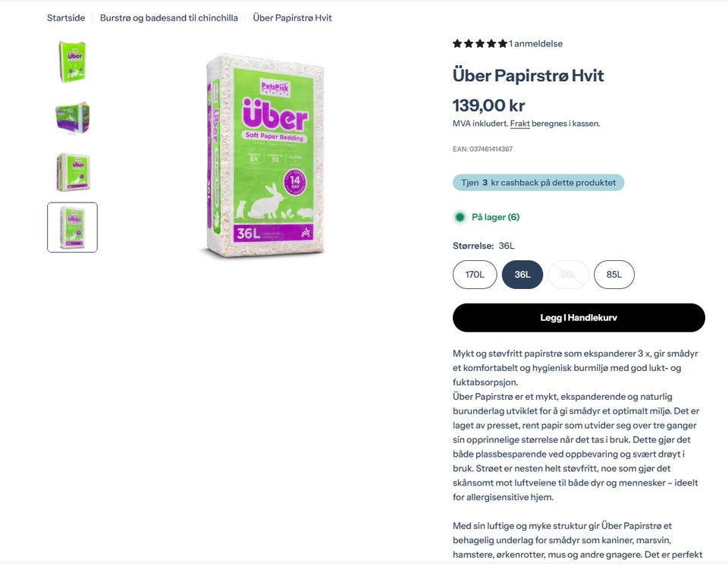Click the cashback badge on this product
This screenshot has width=728, height=572.
pos(538,183)
